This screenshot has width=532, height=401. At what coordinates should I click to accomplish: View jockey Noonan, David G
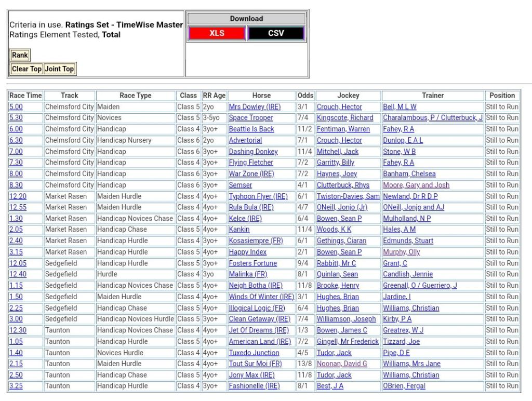pyautogui.click(x=341, y=364)
